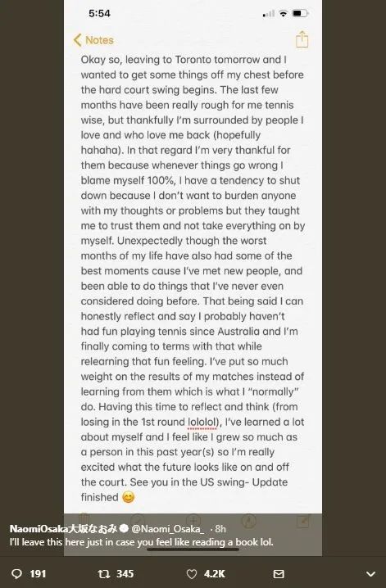This screenshot has height=588, width=386.
Task: Click the verified badge next to NaomiOsaka
Action: (x=124, y=529)
